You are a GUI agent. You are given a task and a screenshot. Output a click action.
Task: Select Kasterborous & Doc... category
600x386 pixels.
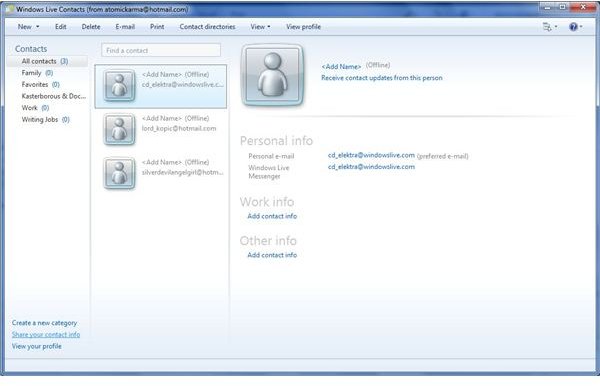tap(54, 96)
